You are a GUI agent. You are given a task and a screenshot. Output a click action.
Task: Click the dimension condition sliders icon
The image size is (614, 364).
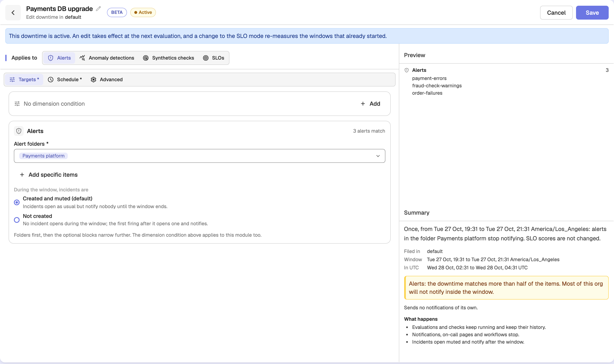[x=17, y=104]
